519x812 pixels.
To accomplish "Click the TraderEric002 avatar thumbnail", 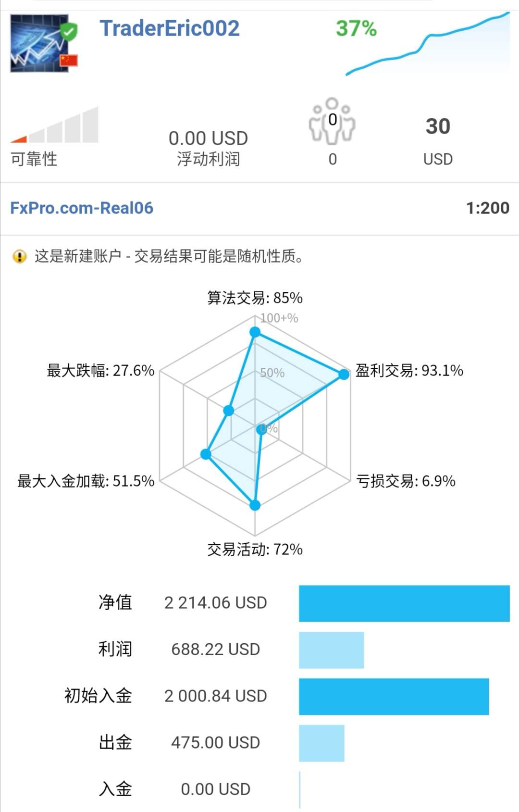I will click(38, 44).
